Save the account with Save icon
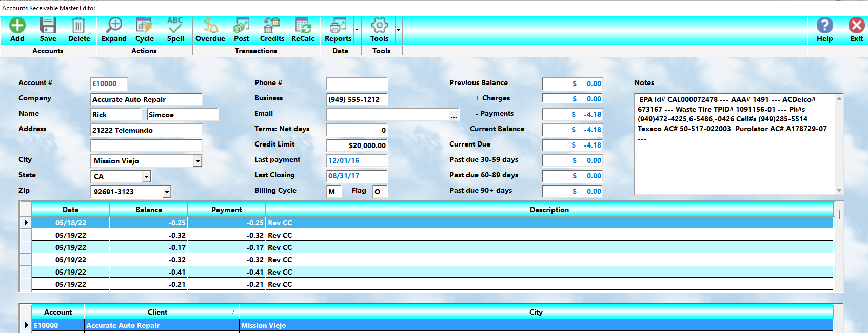This screenshot has height=333, width=868. pos(48,30)
